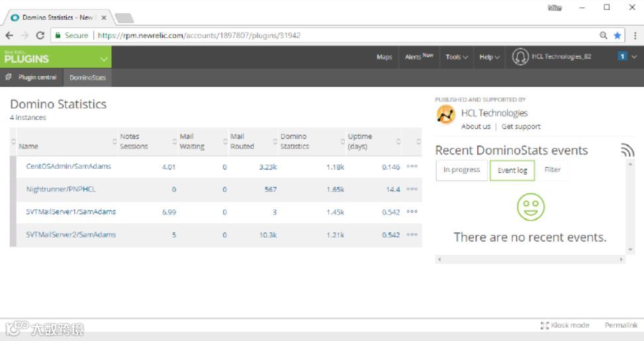Go to Plugin central tab
The width and height of the screenshot is (644, 341).
click(x=37, y=77)
